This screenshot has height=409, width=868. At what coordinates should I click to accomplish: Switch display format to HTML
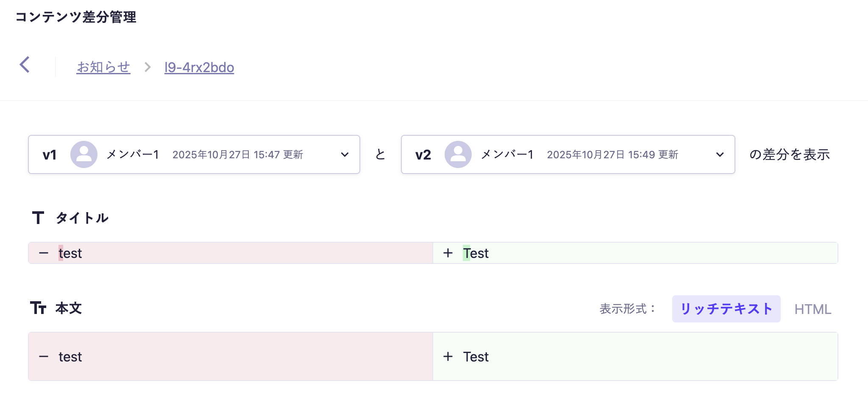tap(812, 309)
